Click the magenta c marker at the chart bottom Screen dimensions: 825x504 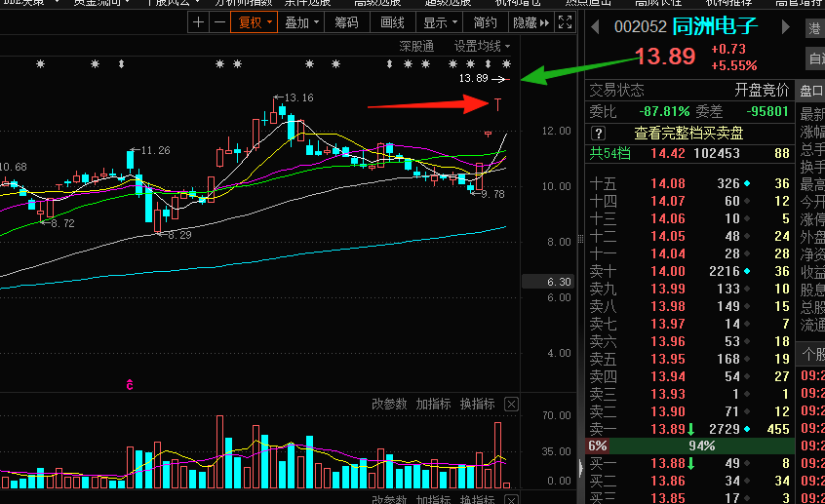point(130,385)
